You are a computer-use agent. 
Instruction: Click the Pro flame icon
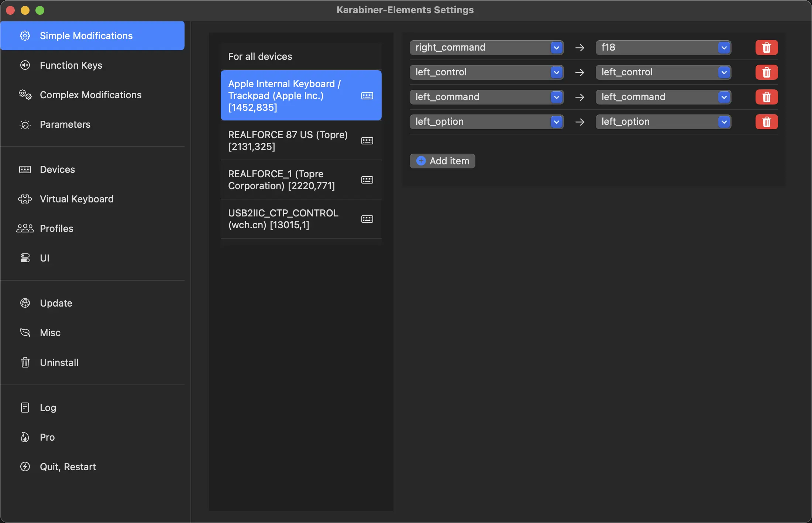(25, 437)
